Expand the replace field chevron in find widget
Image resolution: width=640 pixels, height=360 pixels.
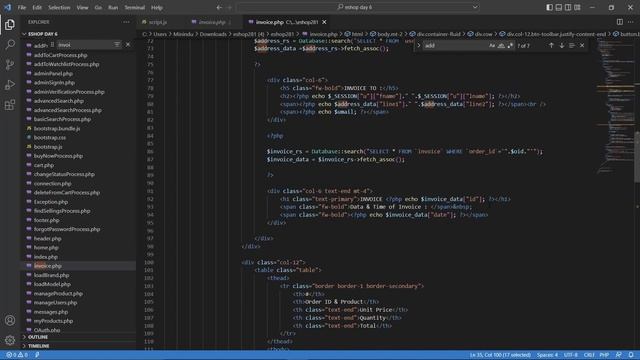[418, 45]
